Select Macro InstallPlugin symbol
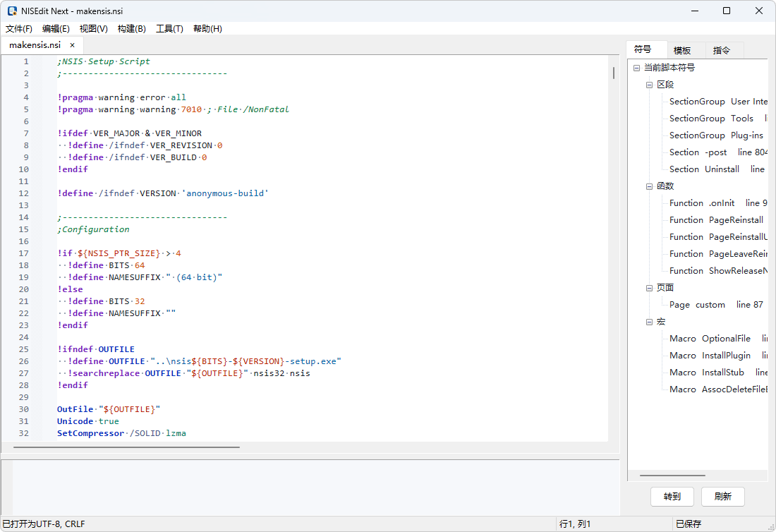This screenshot has width=776, height=532. pos(718,356)
